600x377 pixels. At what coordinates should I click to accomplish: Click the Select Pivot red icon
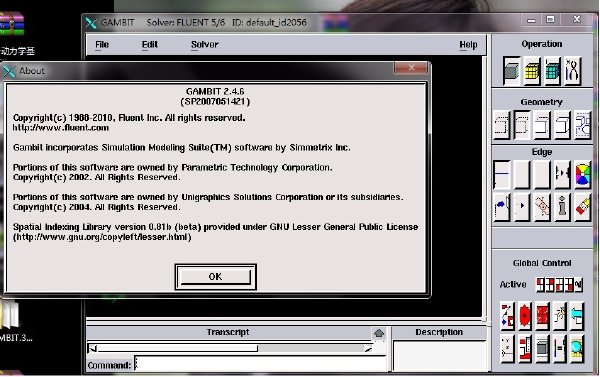coord(525,316)
